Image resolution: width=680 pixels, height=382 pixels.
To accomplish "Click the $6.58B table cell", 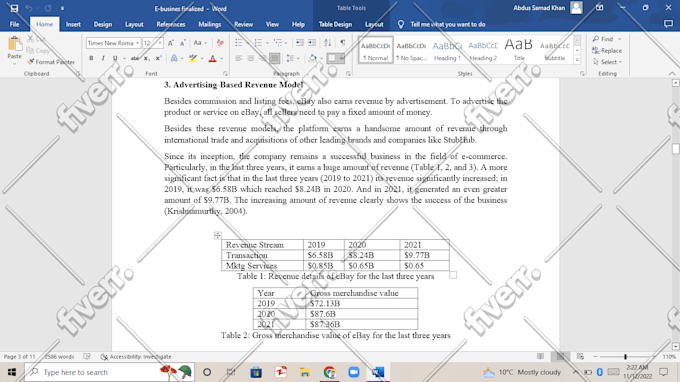I will click(324, 255).
